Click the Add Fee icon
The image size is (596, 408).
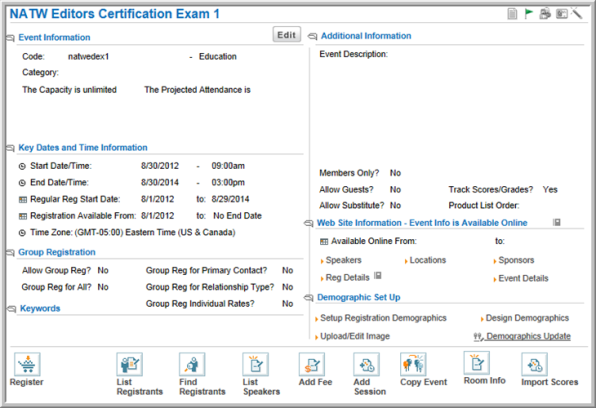click(x=312, y=364)
